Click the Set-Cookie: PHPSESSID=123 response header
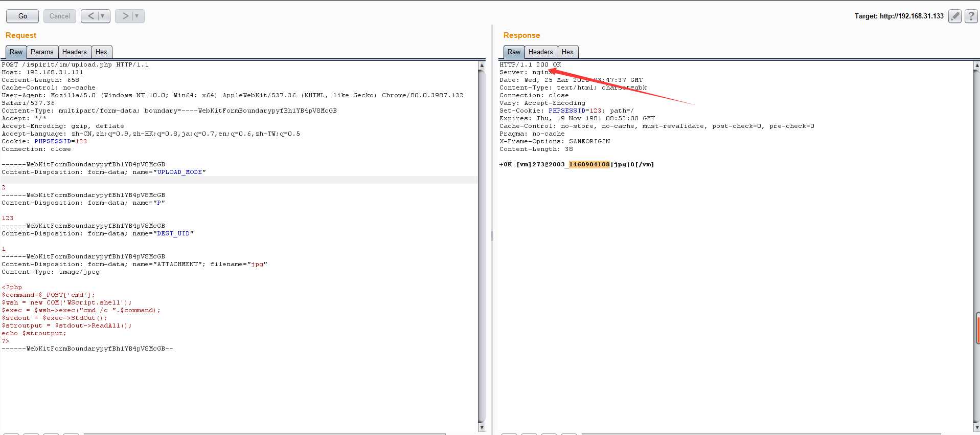 (567, 111)
